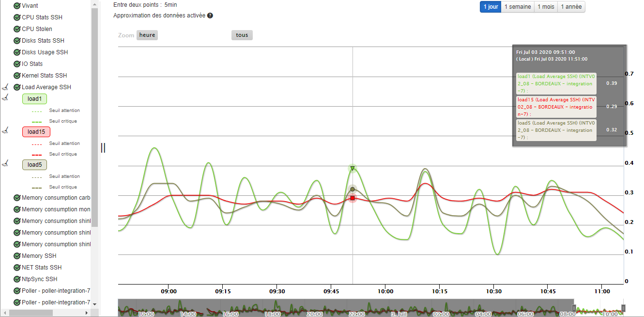644x317 pixels.
Task: Click the service list scroll-down arrow
Action: 94,304
